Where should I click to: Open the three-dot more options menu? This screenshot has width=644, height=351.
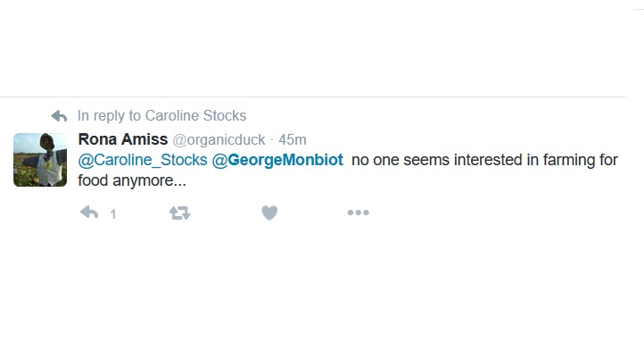(x=359, y=213)
